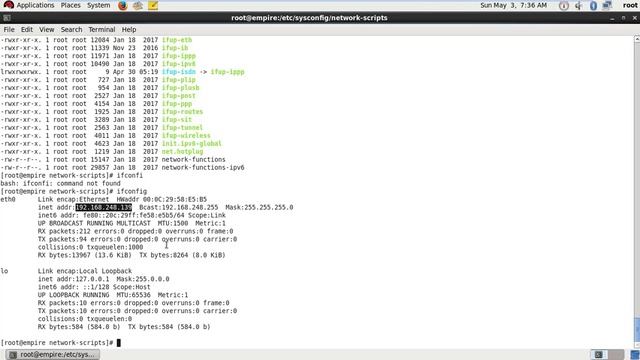Click the date and time clock
640x360 pixels.
pyautogui.click(x=513, y=5)
